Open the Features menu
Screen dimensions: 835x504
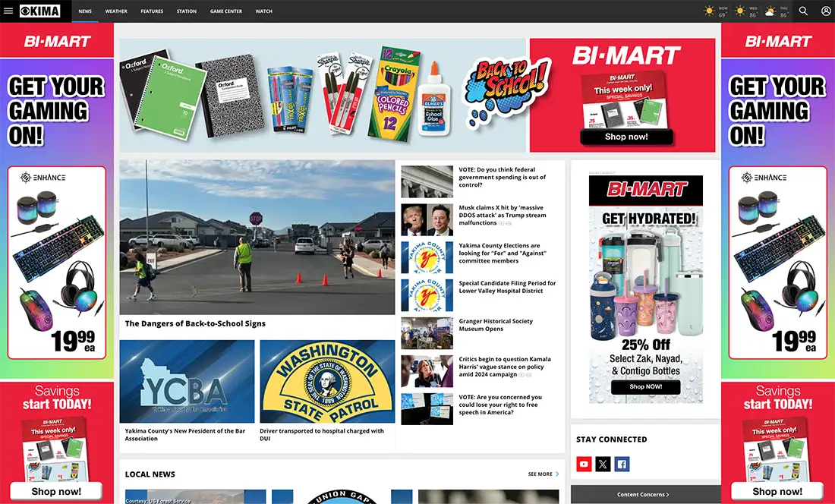point(152,11)
